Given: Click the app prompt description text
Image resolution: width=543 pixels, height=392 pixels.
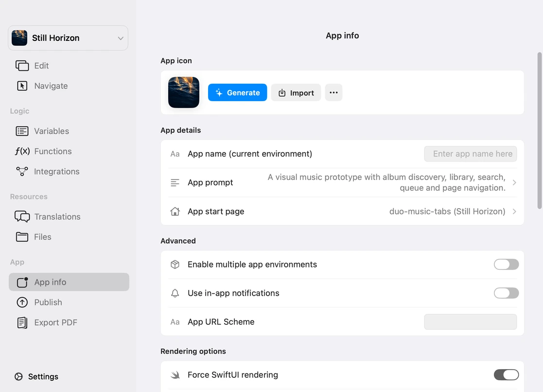Looking at the screenshot, I should (x=386, y=182).
